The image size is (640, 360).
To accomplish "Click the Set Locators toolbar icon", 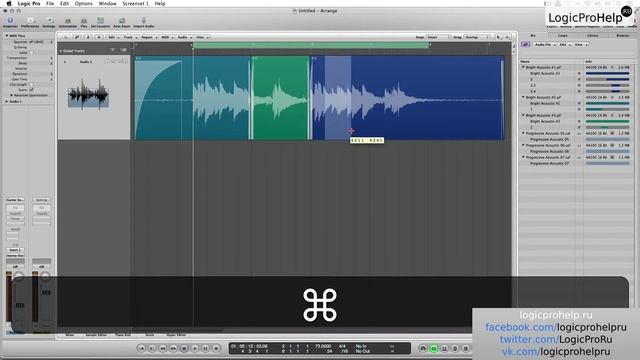I will [x=100, y=22].
